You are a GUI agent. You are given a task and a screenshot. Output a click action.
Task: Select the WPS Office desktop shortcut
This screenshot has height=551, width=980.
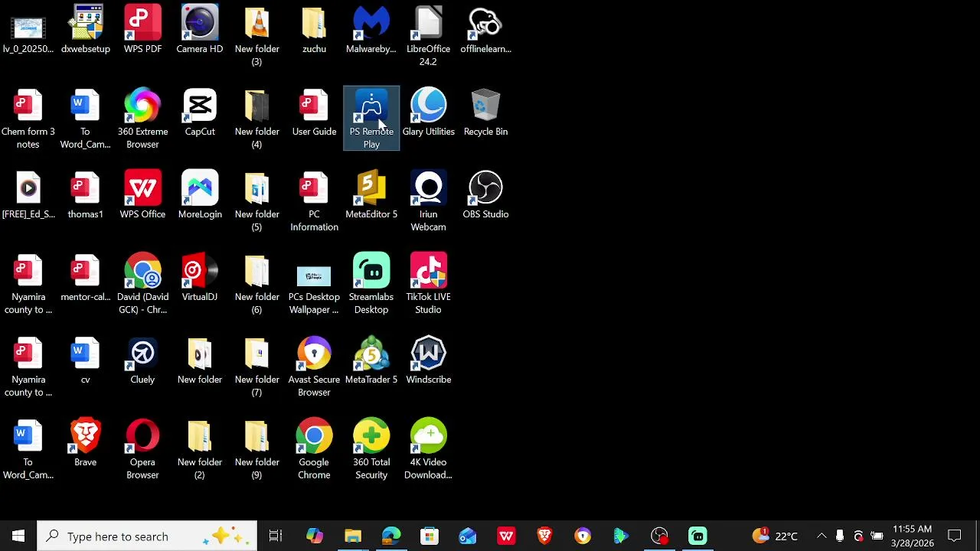click(x=142, y=194)
